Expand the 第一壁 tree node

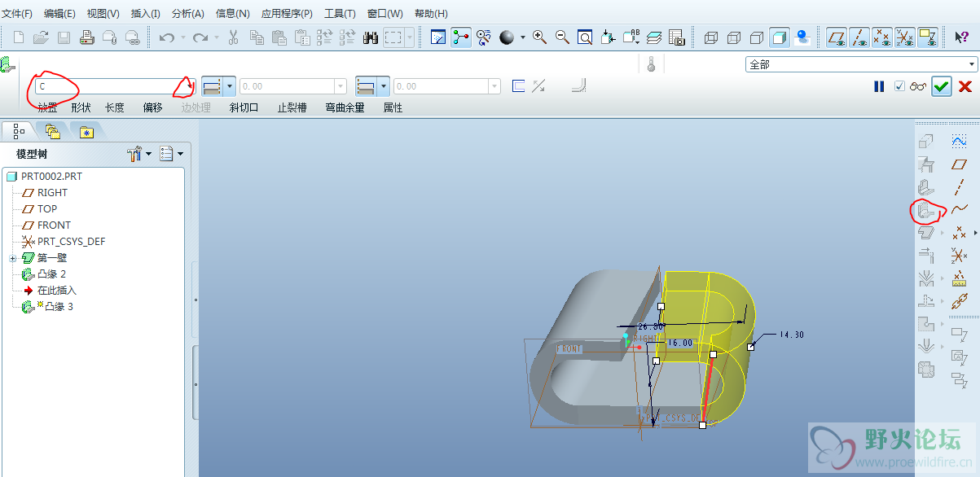tap(13, 258)
